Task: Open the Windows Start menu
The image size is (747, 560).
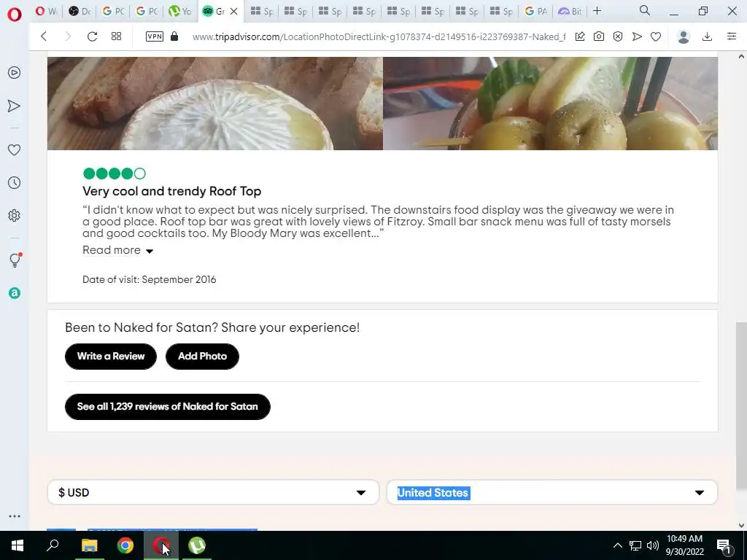Action: (x=18, y=545)
